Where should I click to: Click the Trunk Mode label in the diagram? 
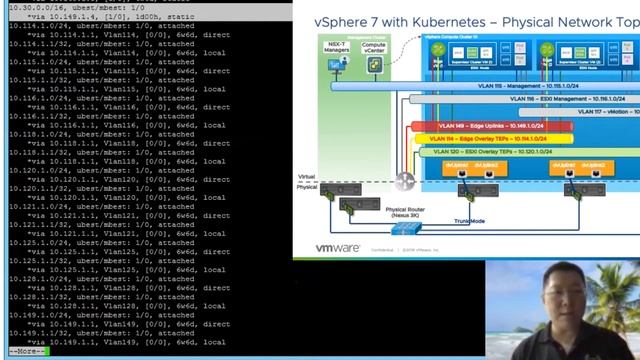click(x=469, y=221)
